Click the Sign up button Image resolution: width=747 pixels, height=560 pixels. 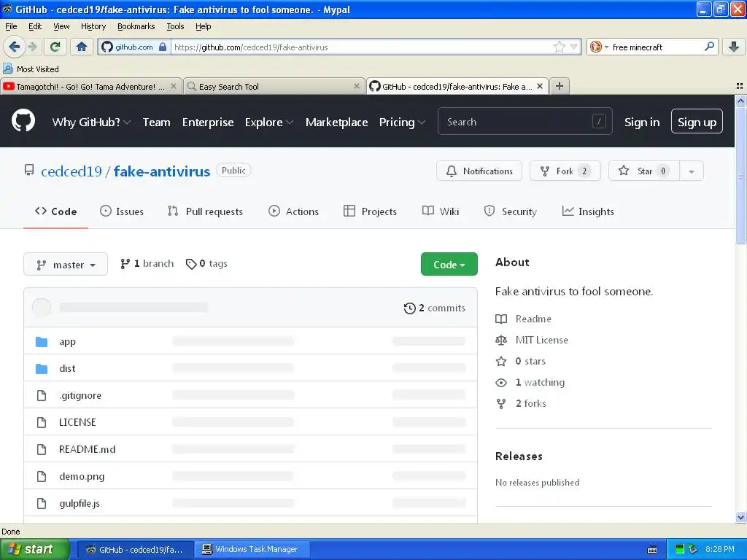[x=697, y=122]
